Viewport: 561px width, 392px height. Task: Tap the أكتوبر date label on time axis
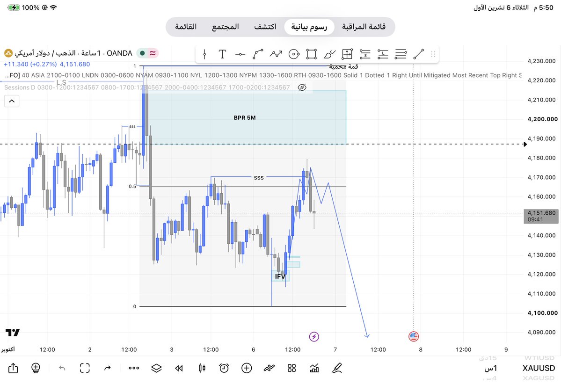pyautogui.click(x=7, y=349)
